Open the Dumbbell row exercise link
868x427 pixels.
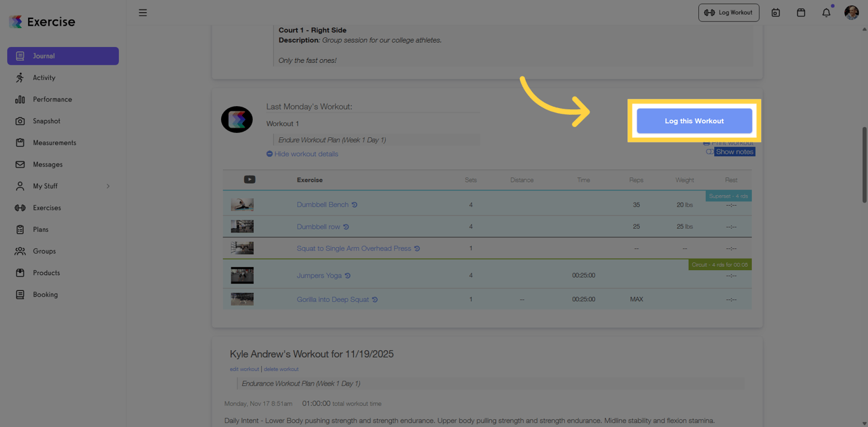point(318,226)
